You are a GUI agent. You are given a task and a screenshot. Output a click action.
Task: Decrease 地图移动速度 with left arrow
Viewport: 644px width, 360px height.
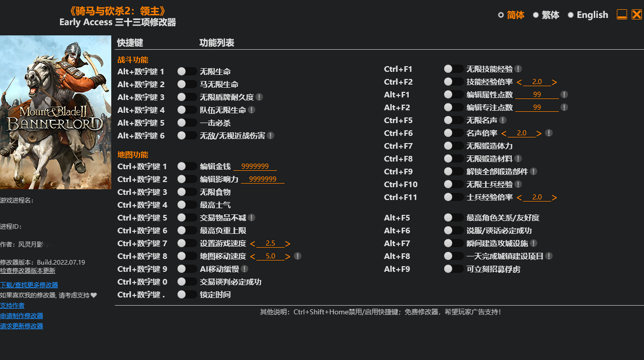(252, 256)
